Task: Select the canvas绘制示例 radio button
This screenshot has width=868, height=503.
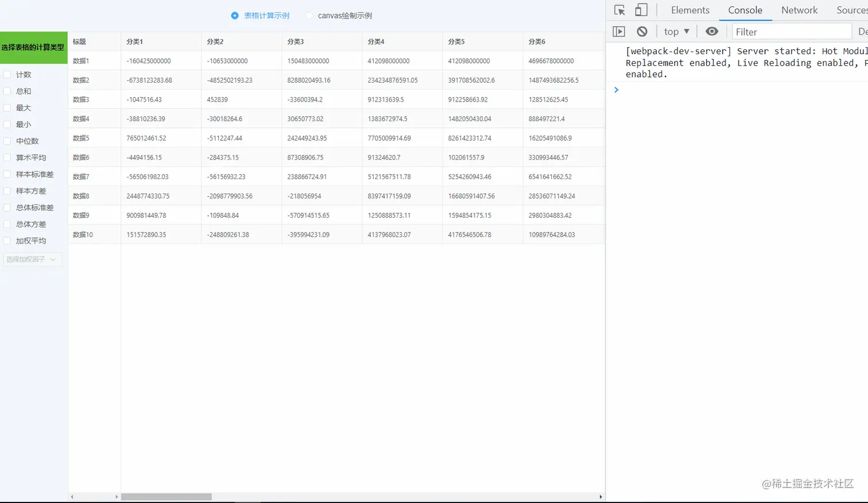Action: pyautogui.click(x=309, y=16)
